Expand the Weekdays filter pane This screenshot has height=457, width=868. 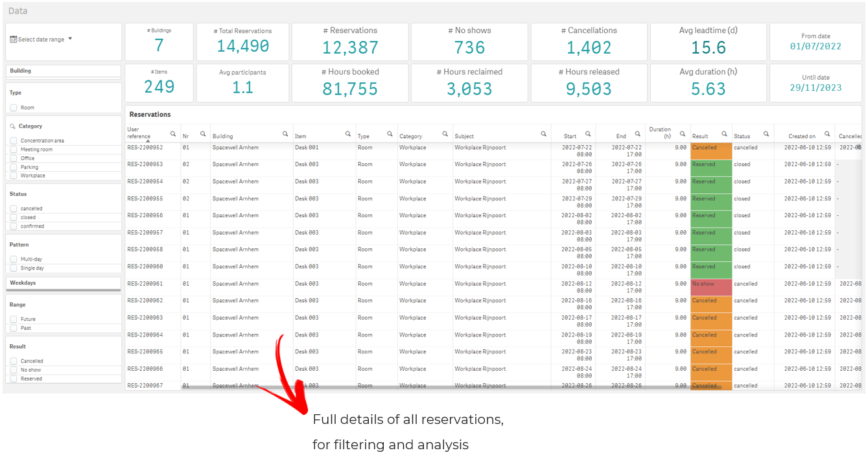pos(64,283)
